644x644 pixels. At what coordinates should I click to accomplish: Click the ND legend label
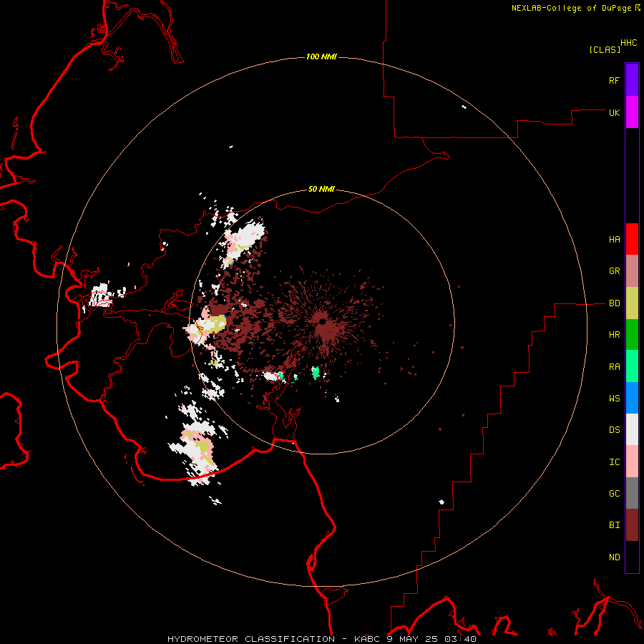pos(614,557)
